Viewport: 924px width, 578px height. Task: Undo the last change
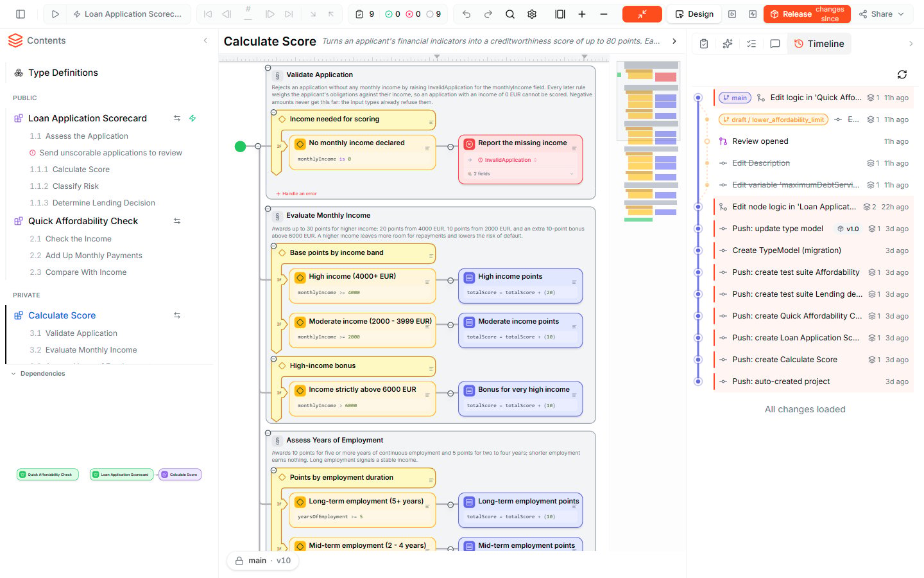click(466, 14)
